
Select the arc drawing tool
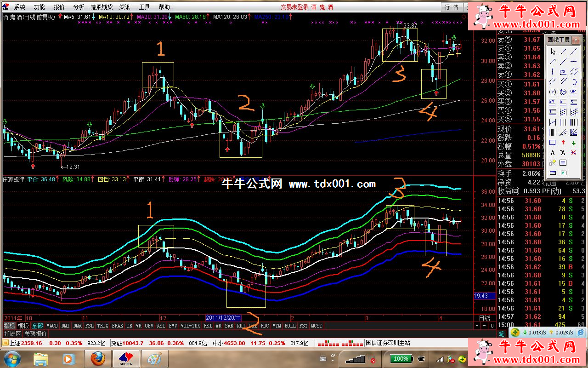573,81
